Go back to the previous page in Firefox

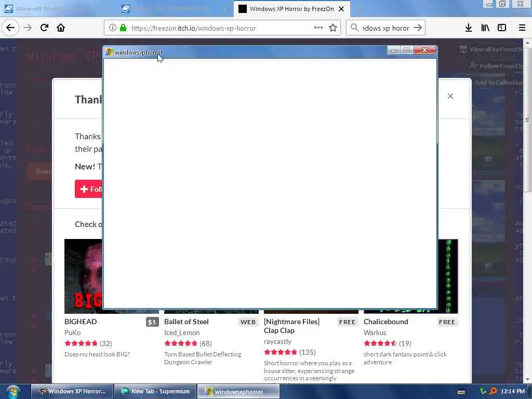pos(10,28)
